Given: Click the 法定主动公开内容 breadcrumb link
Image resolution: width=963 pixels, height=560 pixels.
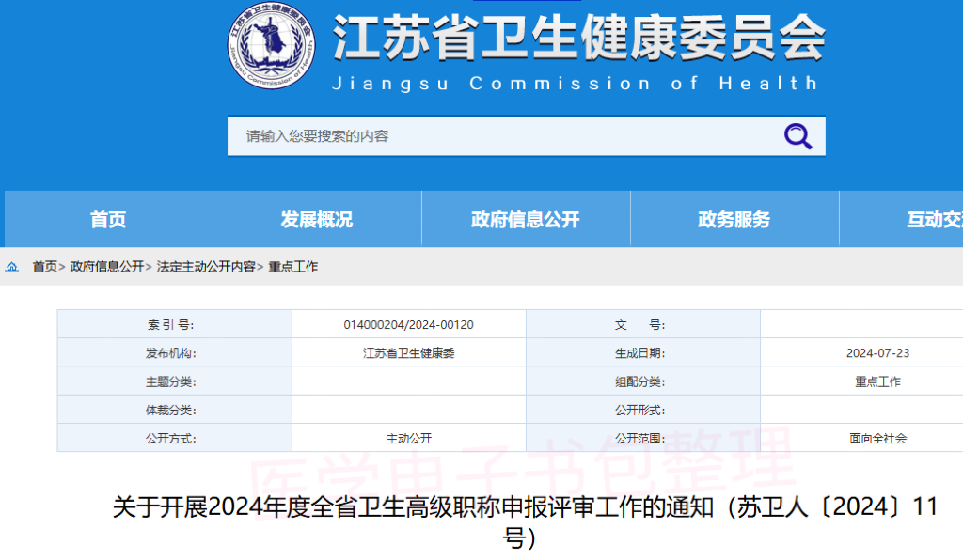Looking at the screenshot, I should coord(206,267).
